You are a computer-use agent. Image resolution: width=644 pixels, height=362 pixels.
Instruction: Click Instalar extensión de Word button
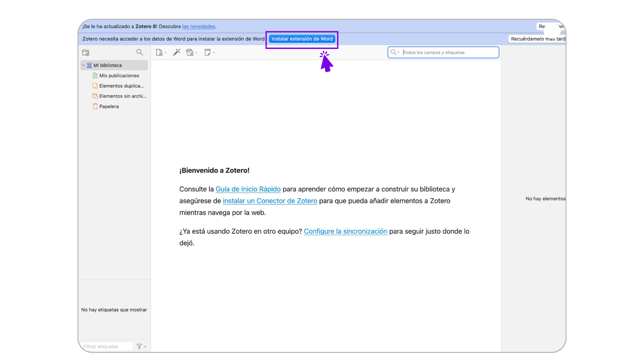click(302, 39)
